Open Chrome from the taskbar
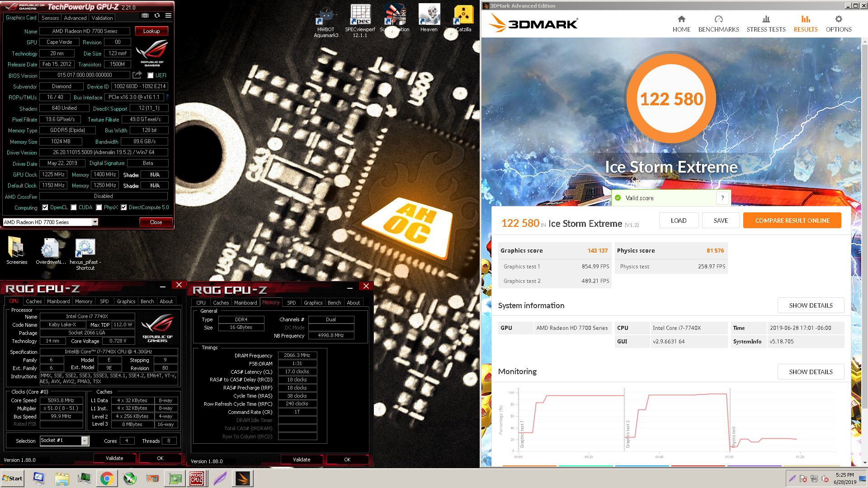 (107, 479)
